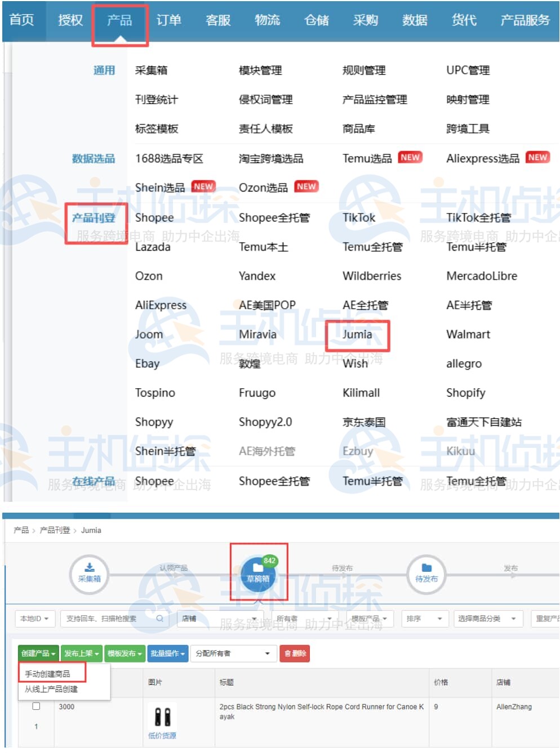Select the 待发布 folder icon in the workflow bar

click(426, 569)
